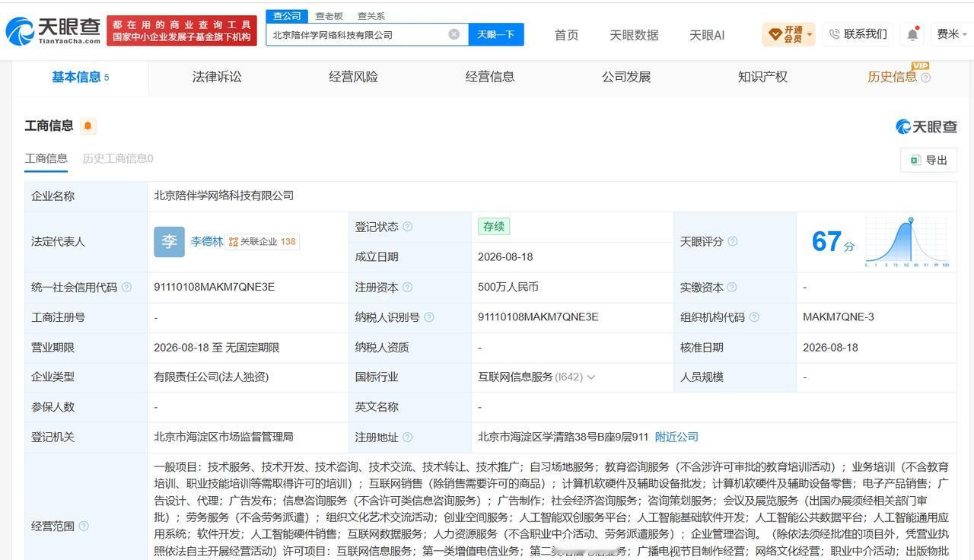The height and width of the screenshot is (560, 974).
Task: Select the 基本信息 tab
Action: pyautogui.click(x=80, y=77)
